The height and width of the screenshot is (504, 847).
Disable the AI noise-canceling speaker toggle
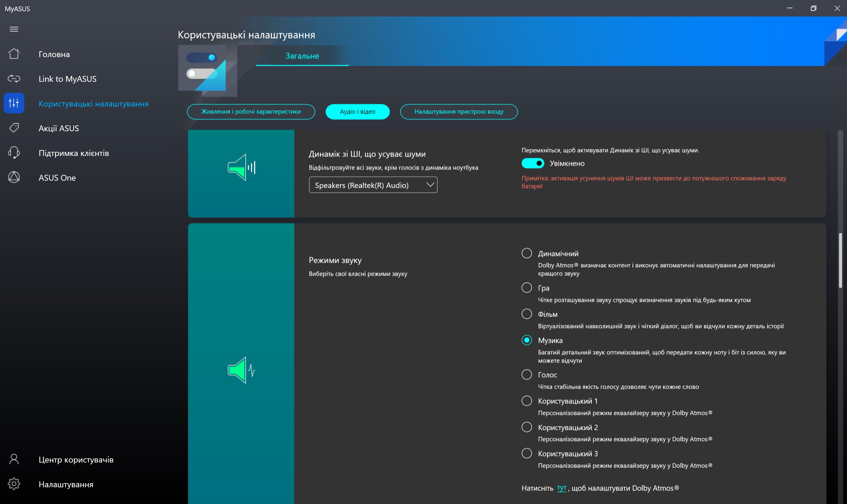pos(532,163)
